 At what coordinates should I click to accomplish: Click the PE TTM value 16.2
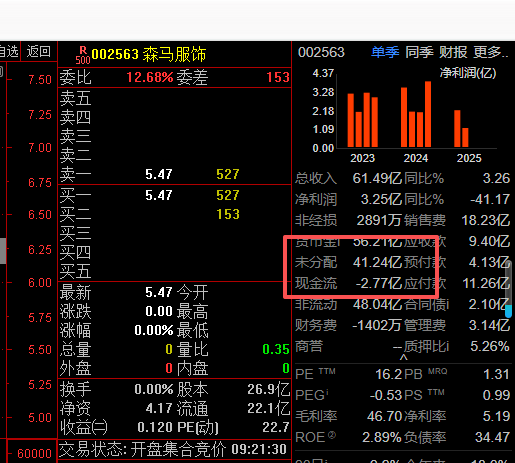pyautogui.click(x=389, y=374)
